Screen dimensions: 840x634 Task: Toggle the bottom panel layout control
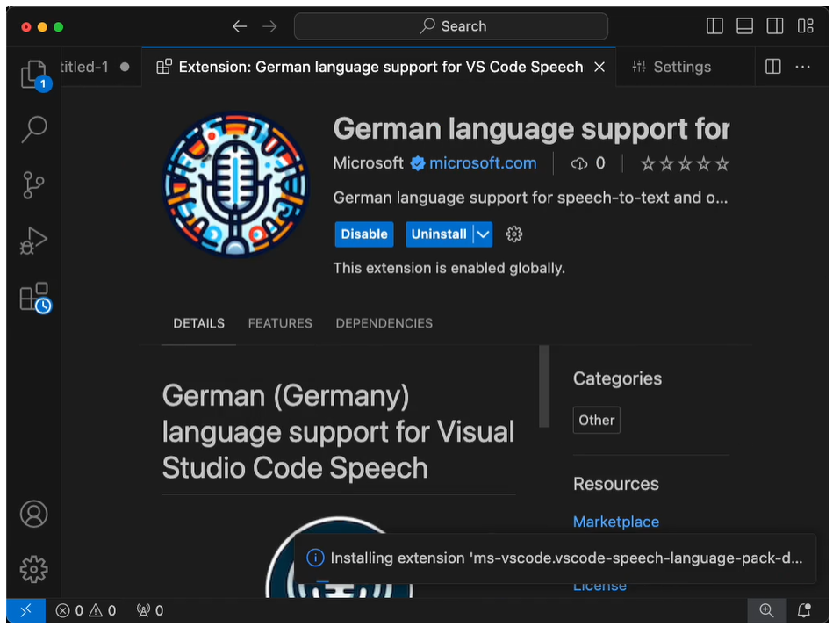point(744,26)
